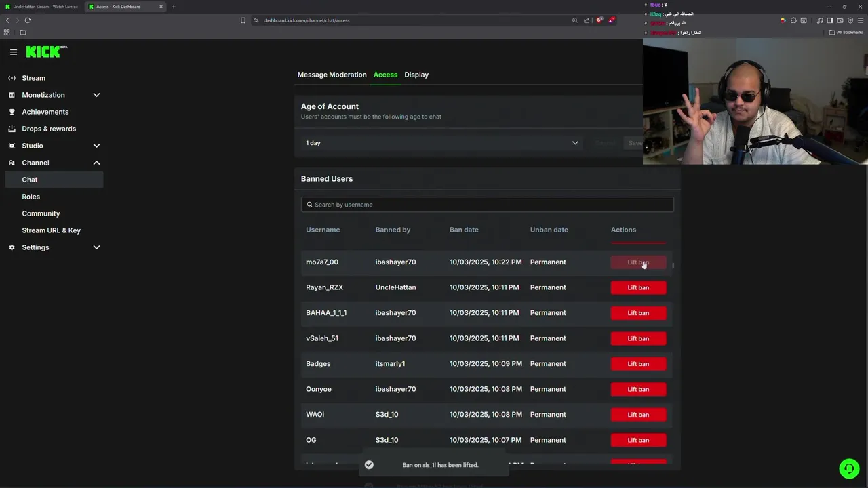Reload the page
Image resolution: width=868 pixels, height=488 pixels.
click(28, 20)
